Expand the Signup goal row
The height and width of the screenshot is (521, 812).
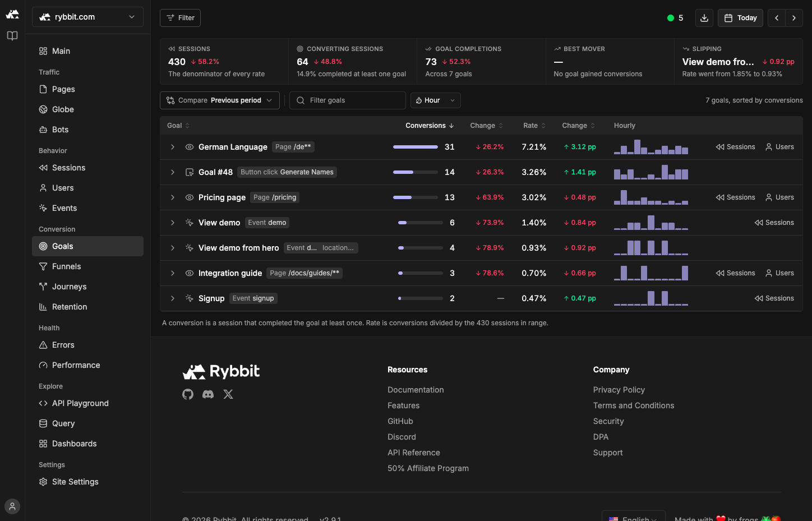(x=173, y=298)
